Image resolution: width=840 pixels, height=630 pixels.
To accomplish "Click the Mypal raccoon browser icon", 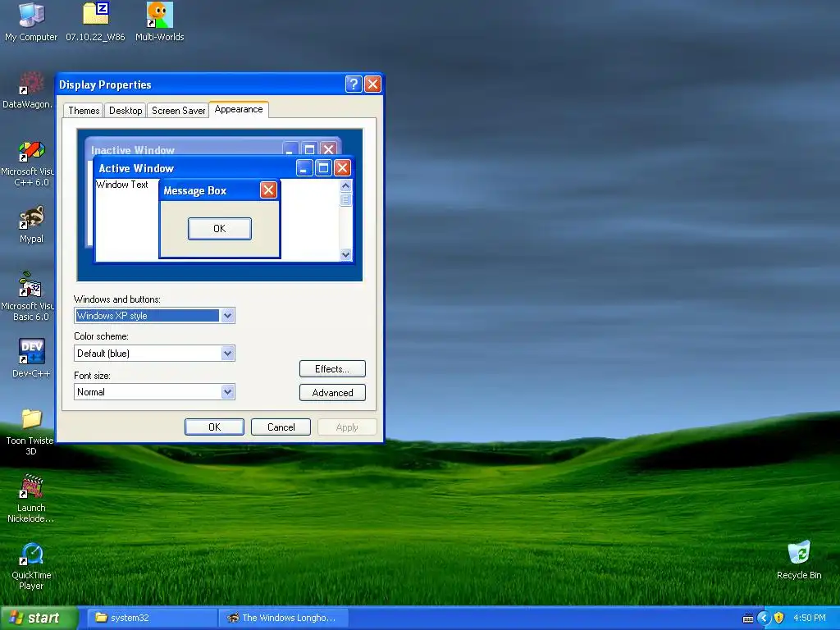I will [x=31, y=225].
